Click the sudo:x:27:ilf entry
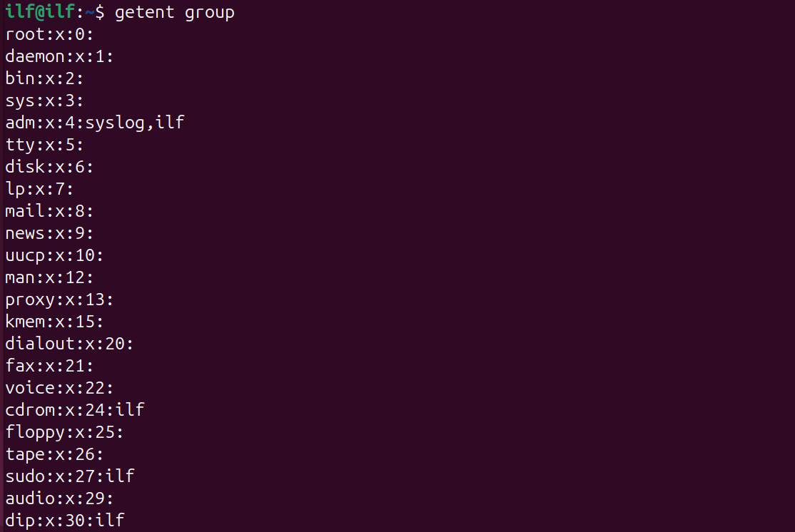The height and width of the screenshot is (532, 795). [x=69, y=476]
